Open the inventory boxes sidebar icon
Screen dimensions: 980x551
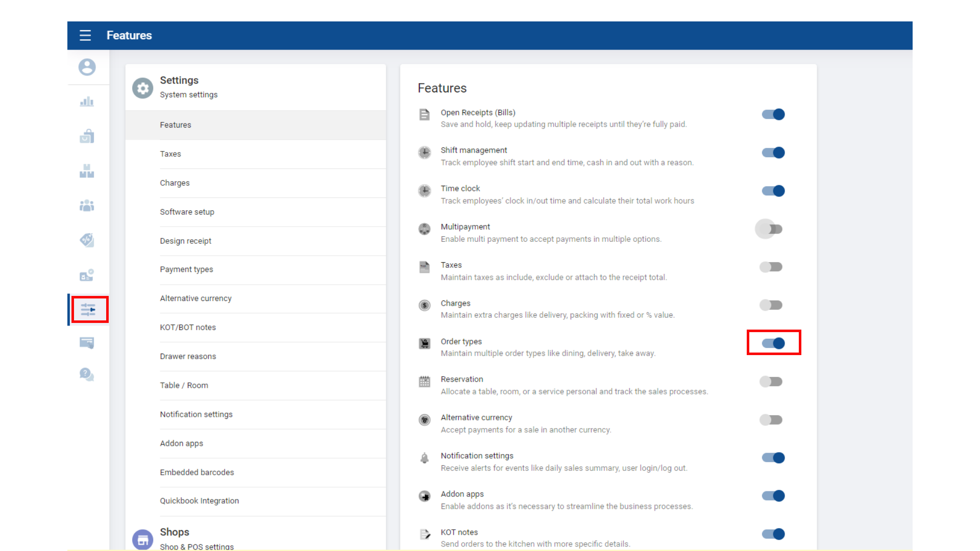click(87, 171)
